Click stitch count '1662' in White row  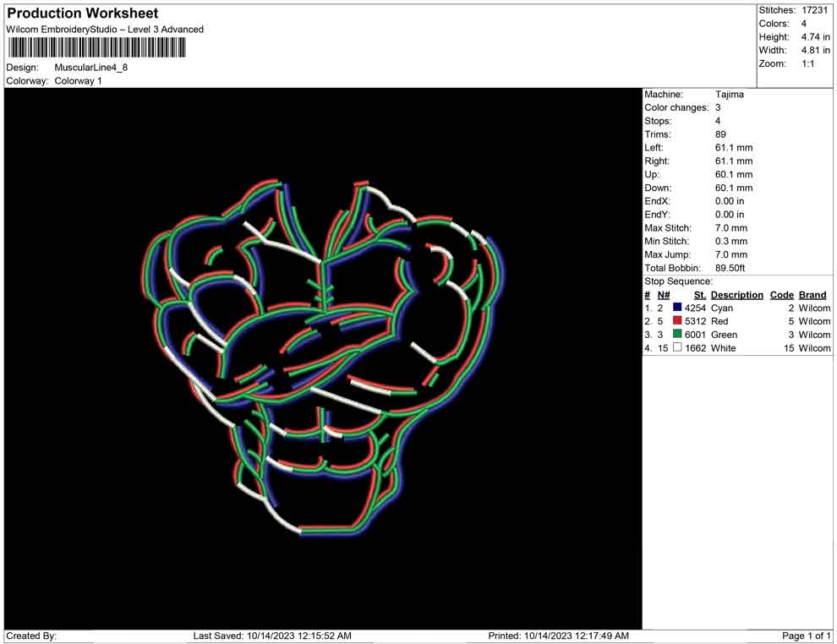tap(695, 348)
